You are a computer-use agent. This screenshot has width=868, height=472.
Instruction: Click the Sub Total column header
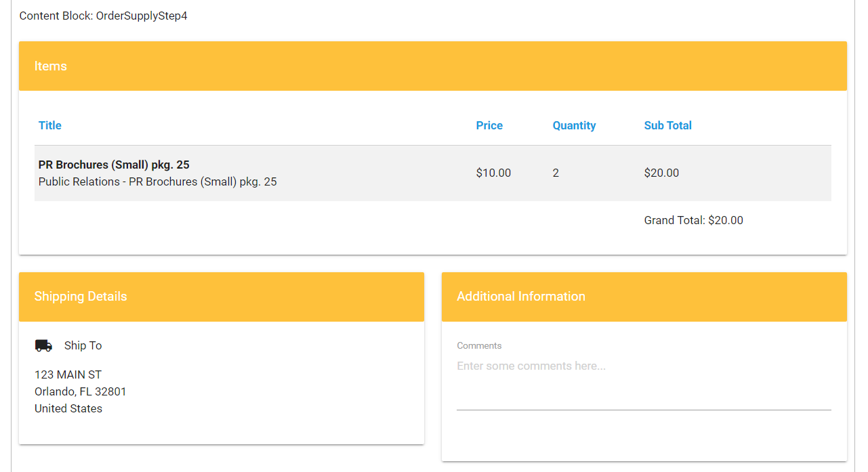pyautogui.click(x=667, y=125)
